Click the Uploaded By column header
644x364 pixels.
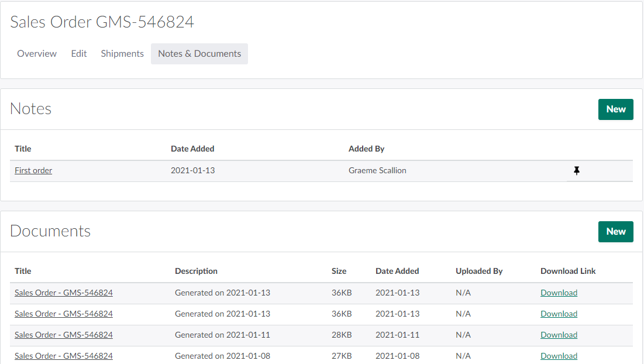(x=479, y=271)
